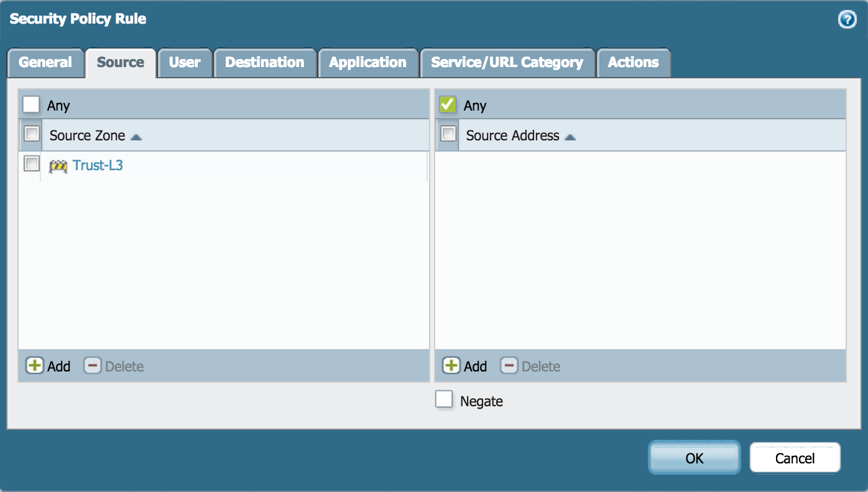Click the zone icon beside Trust-L3
The image size is (868, 492).
pos(57,165)
